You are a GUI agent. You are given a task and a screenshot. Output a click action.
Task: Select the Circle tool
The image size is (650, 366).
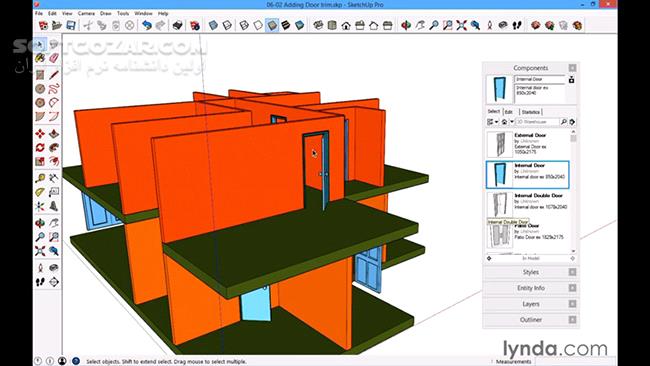(x=40, y=89)
